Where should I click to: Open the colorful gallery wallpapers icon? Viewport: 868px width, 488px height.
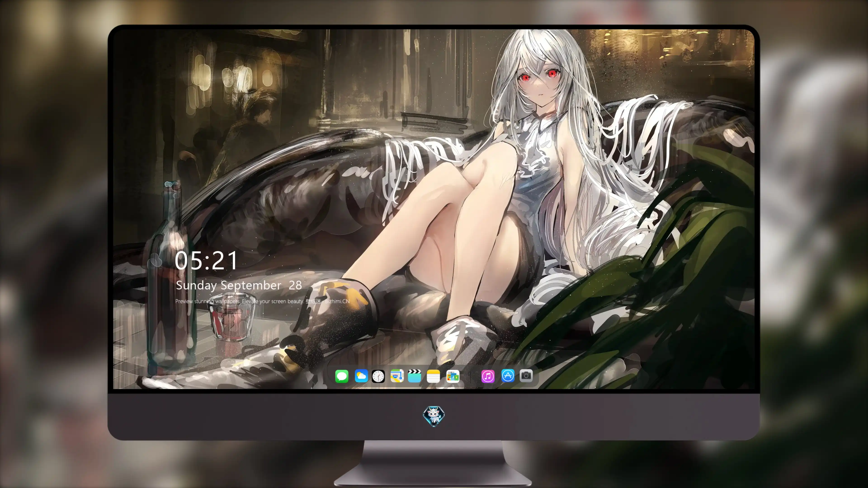[453, 376]
